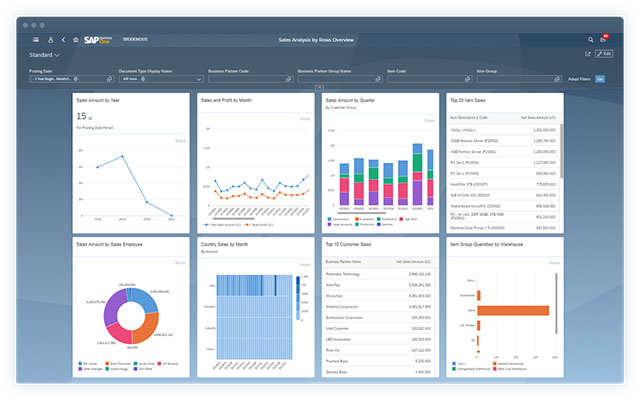Image resolution: width=640 pixels, height=400 pixels.
Task: Open search with the magnifier icon
Action: tap(588, 39)
